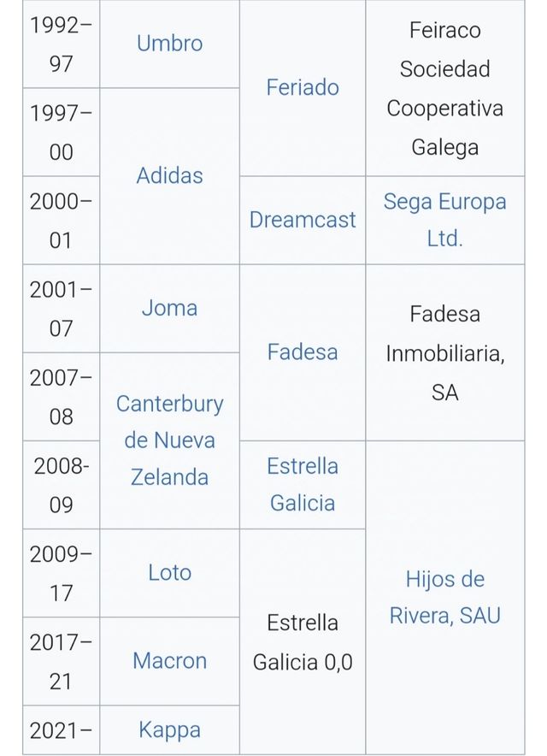
Task: Click the 2021– period cell
Action: 61,729
